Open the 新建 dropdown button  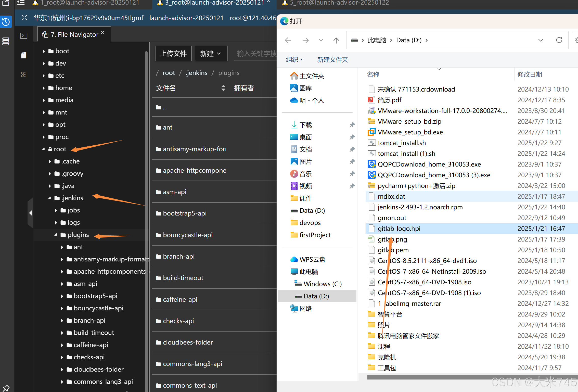point(211,54)
